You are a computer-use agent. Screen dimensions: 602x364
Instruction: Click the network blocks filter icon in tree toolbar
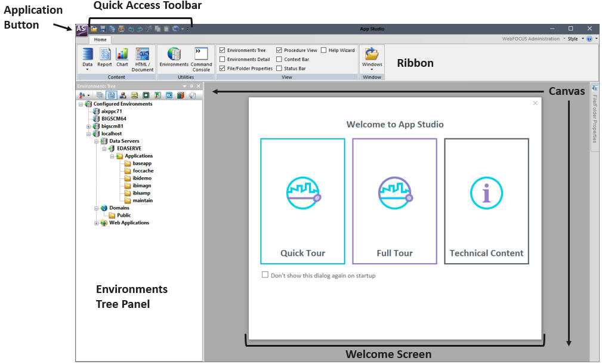pos(123,95)
